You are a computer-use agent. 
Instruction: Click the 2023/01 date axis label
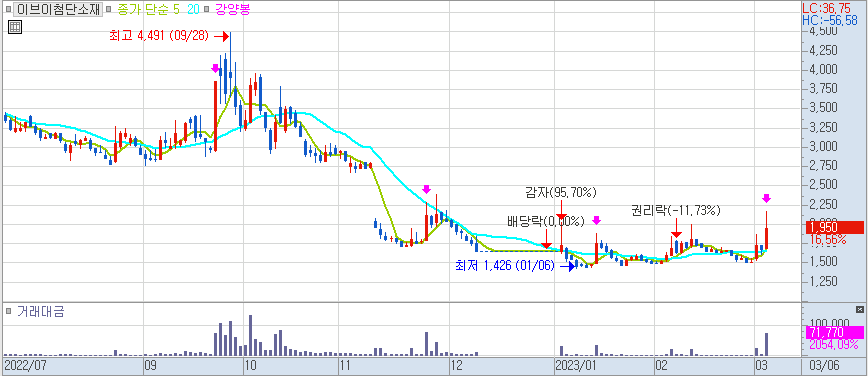(x=576, y=365)
